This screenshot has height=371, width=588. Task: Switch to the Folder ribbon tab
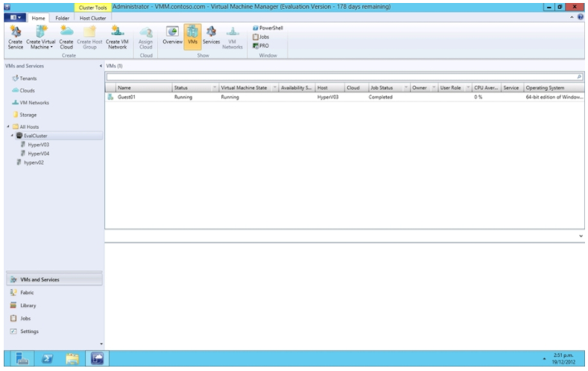62,18
